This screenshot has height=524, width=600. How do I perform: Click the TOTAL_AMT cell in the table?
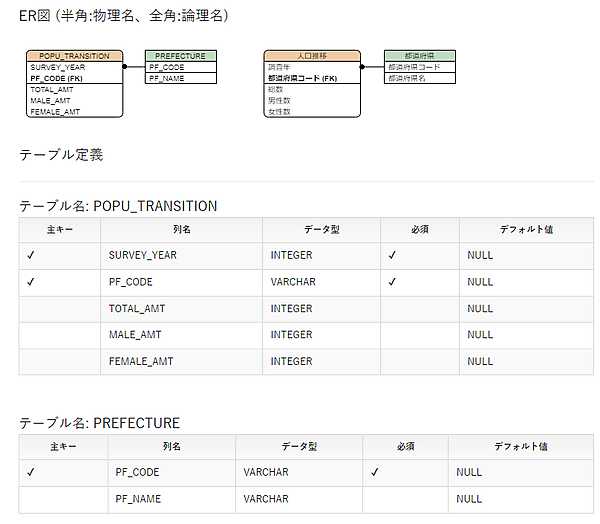point(135,309)
